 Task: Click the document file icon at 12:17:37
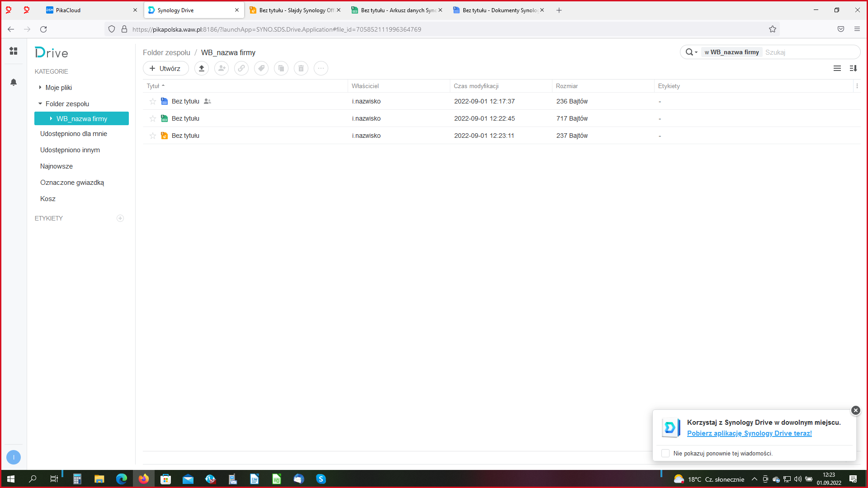[x=165, y=101]
